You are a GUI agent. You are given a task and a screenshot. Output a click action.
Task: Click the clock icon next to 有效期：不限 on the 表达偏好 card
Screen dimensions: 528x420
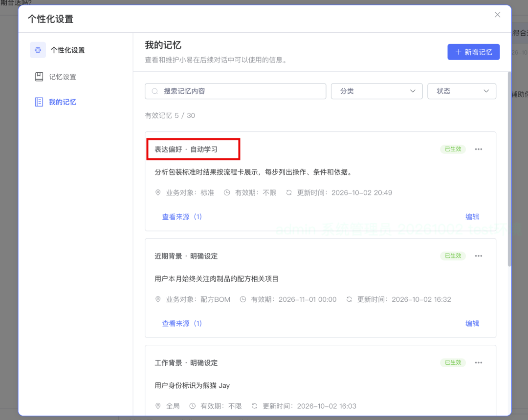point(227,193)
